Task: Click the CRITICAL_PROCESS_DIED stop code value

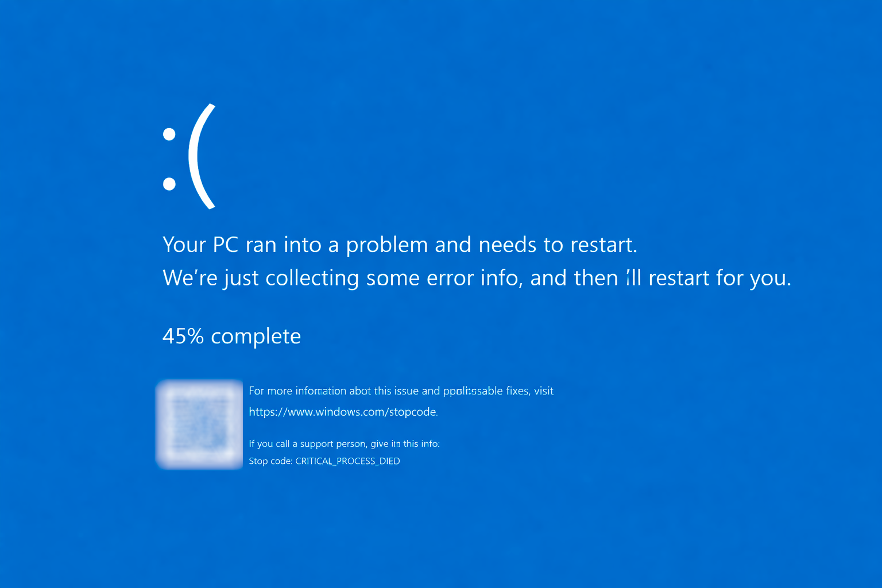Action: [347, 461]
